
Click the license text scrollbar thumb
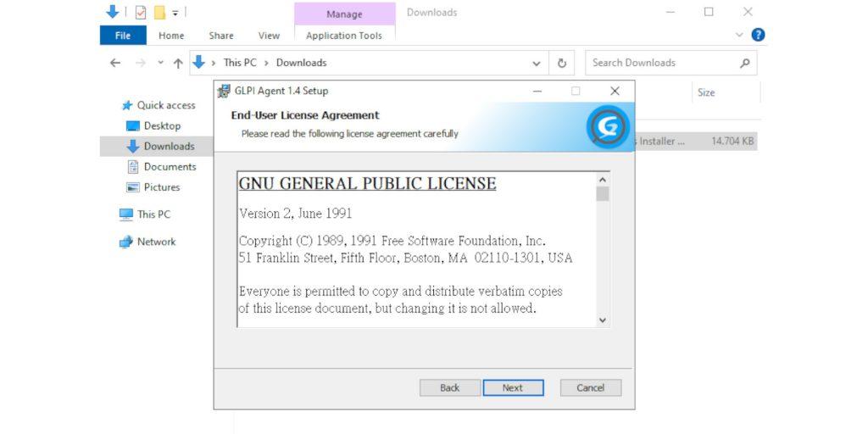(603, 194)
